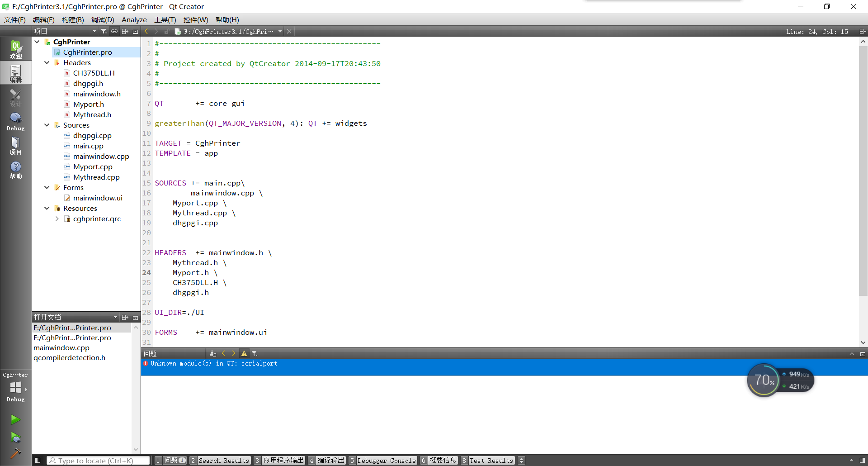
Task: Open the 编辑(E) menu
Action: pyautogui.click(x=43, y=19)
